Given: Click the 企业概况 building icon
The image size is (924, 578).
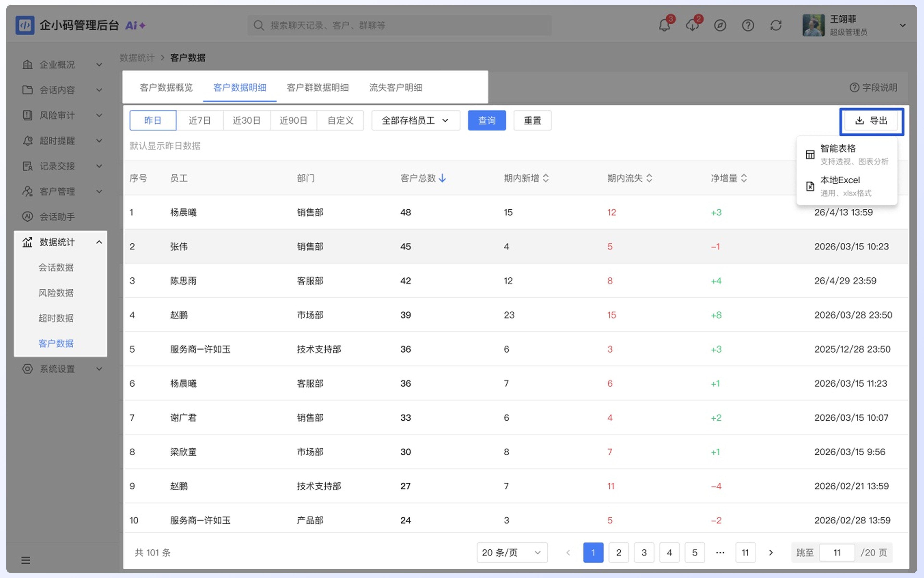Looking at the screenshot, I should click(x=27, y=64).
